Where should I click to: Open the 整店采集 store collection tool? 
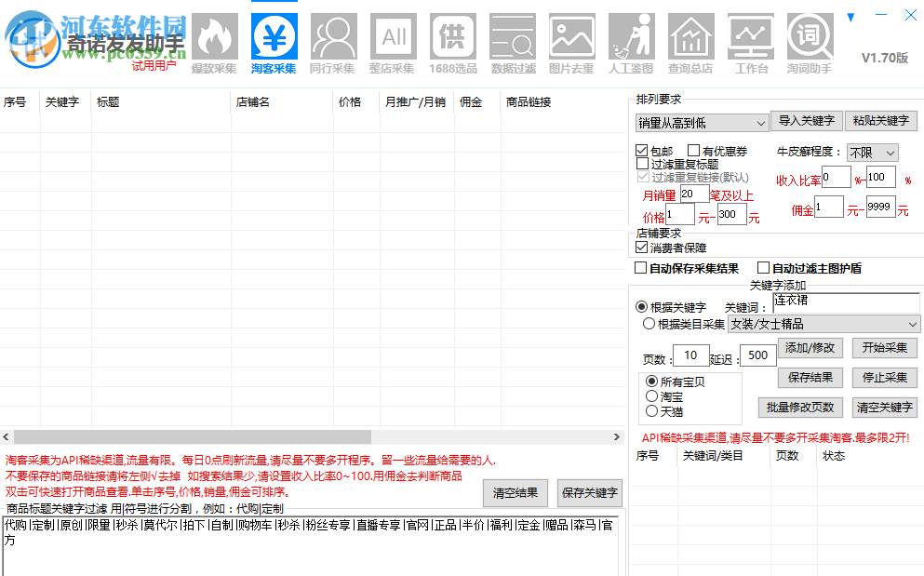pyautogui.click(x=394, y=35)
